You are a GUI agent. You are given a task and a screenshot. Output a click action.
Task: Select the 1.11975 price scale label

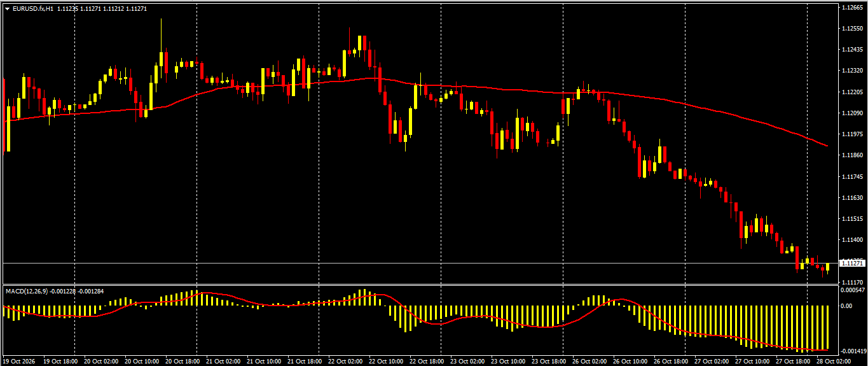pos(851,134)
